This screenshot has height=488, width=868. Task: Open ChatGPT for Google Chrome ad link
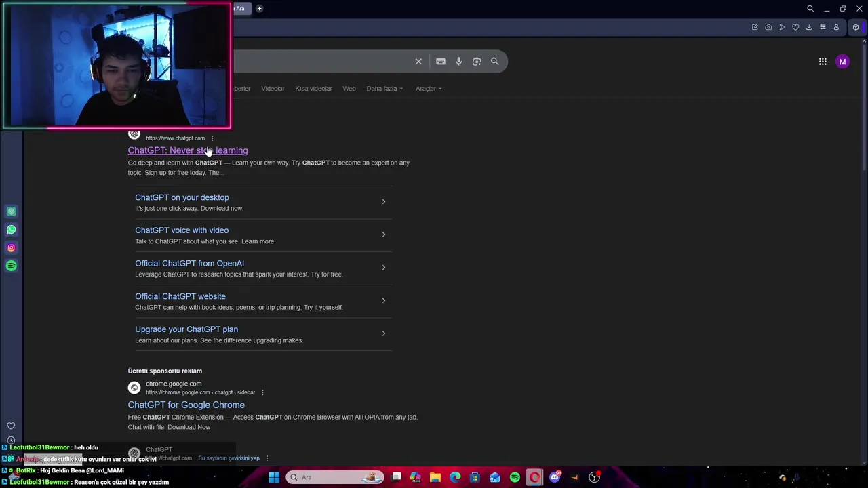(x=186, y=405)
